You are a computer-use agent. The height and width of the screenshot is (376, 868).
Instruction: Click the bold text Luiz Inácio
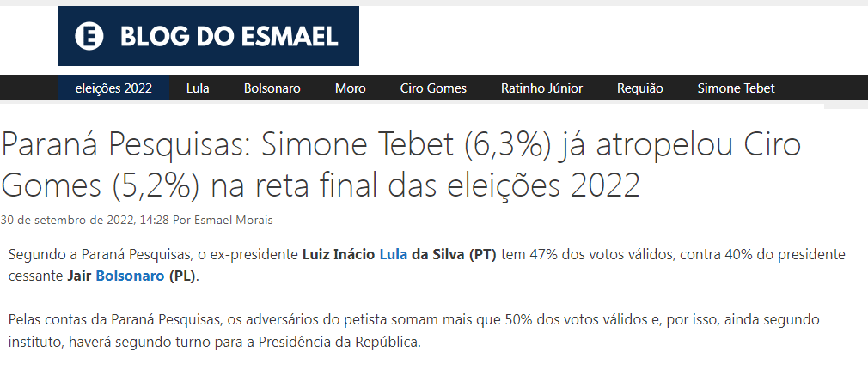pyautogui.click(x=339, y=255)
